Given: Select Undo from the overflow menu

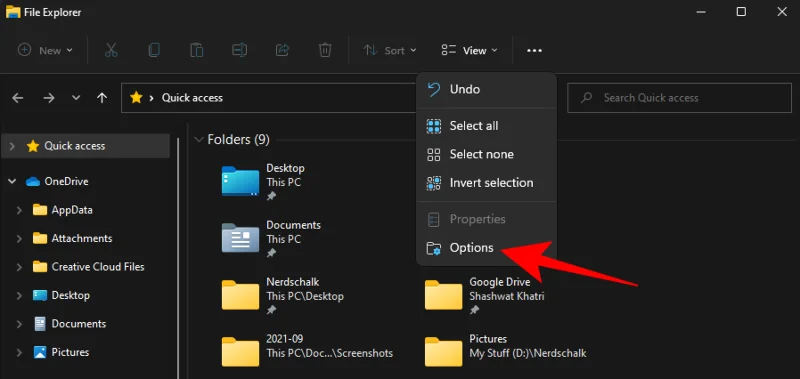Looking at the screenshot, I should (x=486, y=89).
